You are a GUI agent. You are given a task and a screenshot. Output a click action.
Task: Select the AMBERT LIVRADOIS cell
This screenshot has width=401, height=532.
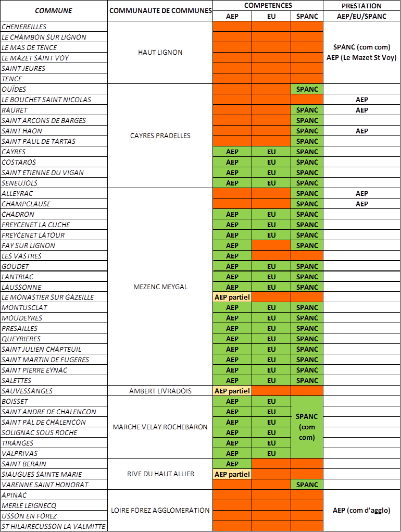tap(160, 391)
